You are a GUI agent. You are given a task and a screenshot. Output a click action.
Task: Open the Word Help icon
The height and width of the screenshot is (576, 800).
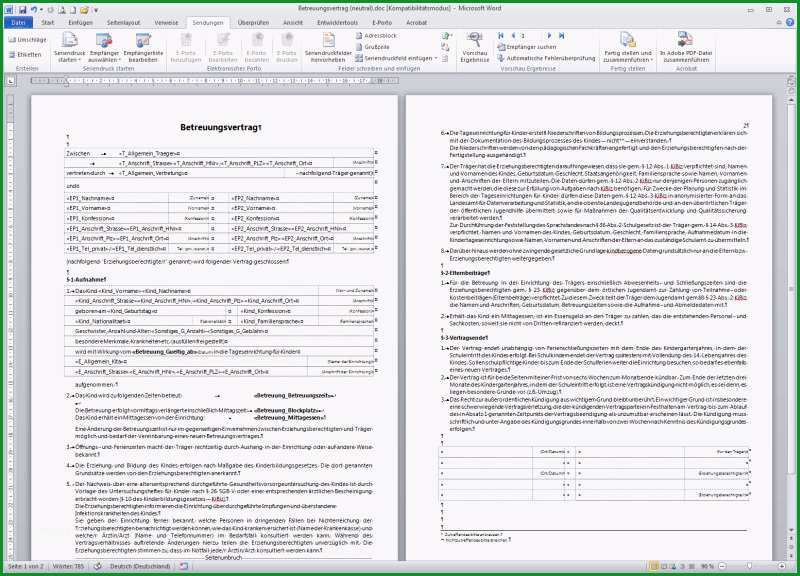pyautogui.click(x=790, y=22)
